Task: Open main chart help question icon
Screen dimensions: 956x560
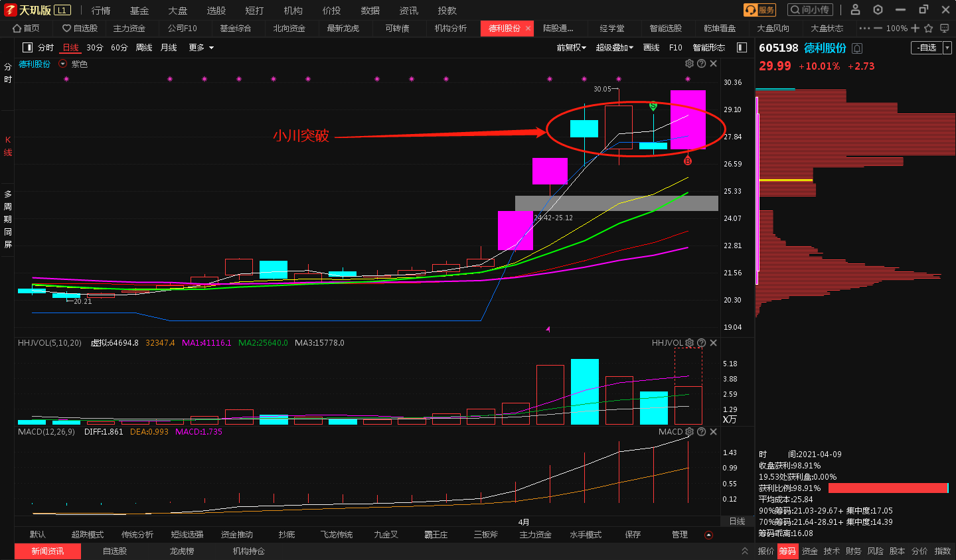Action: click(x=701, y=64)
